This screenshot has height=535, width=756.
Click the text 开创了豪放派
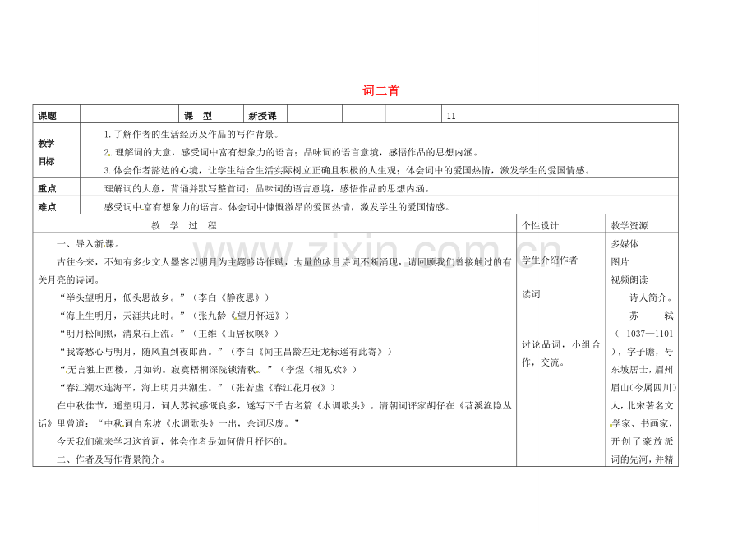coord(643,441)
